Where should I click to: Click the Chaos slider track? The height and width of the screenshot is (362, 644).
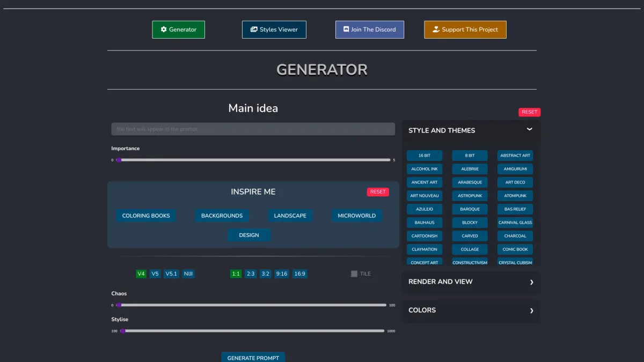tap(252, 305)
